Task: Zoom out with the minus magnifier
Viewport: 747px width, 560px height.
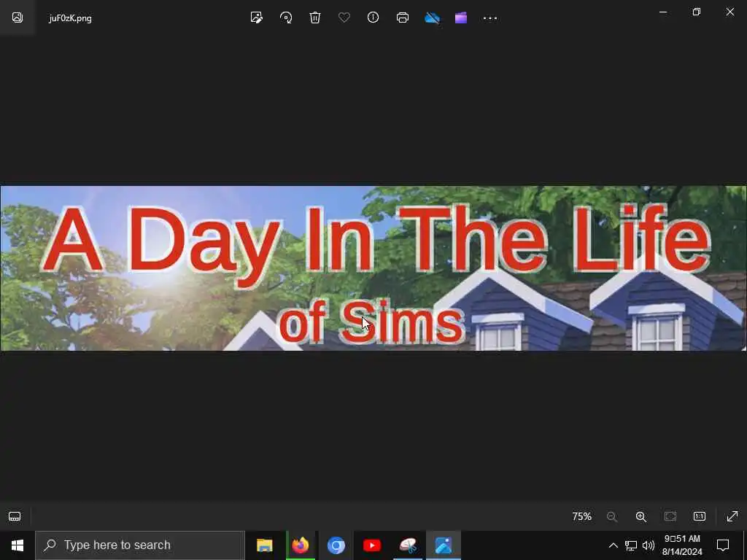Action: point(612,516)
